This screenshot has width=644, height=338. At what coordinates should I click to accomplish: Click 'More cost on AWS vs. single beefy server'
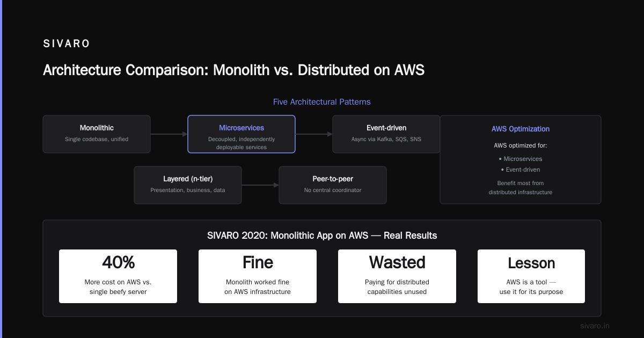pos(118,287)
